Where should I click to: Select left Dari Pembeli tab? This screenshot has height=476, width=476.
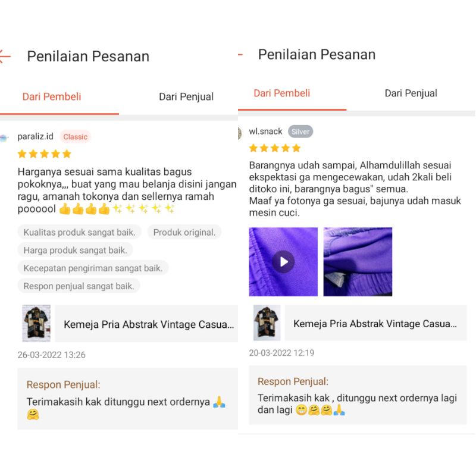(52, 96)
